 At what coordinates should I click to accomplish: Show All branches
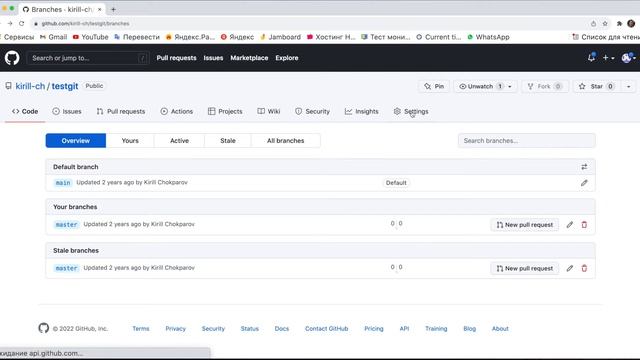(x=285, y=140)
